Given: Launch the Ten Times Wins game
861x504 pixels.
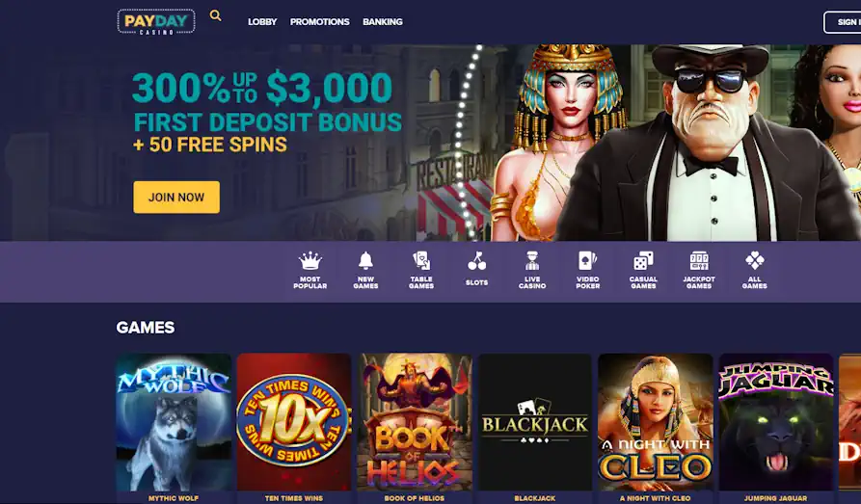Looking at the screenshot, I should (x=294, y=422).
